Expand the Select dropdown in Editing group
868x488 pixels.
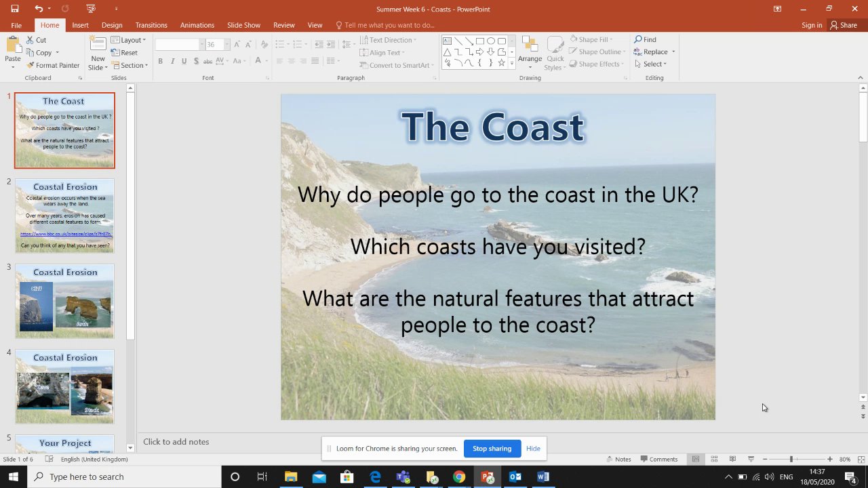[651, 64]
